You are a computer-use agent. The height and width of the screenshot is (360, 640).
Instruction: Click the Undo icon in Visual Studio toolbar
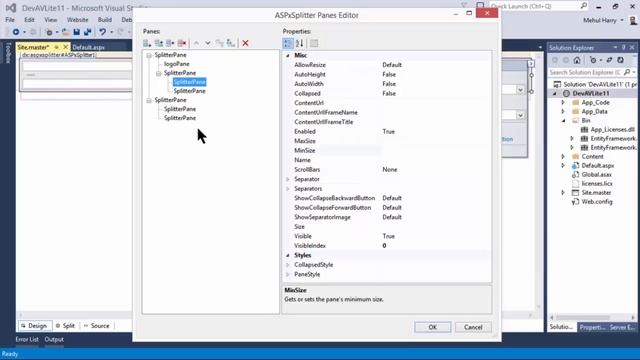(x=102, y=32)
